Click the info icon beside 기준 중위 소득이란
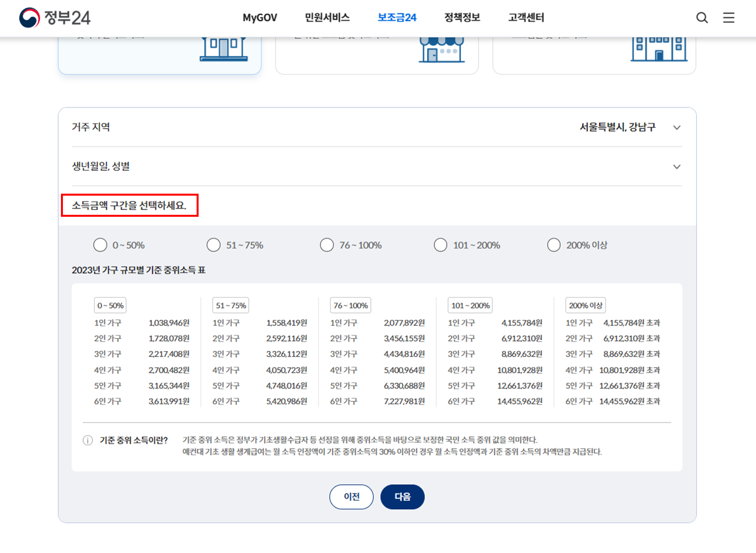 click(87, 441)
